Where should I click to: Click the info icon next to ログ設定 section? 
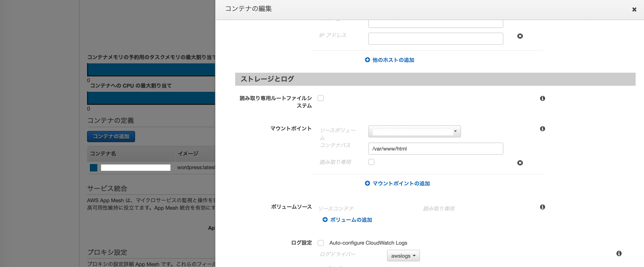pyautogui.click(x=619, y=253)
